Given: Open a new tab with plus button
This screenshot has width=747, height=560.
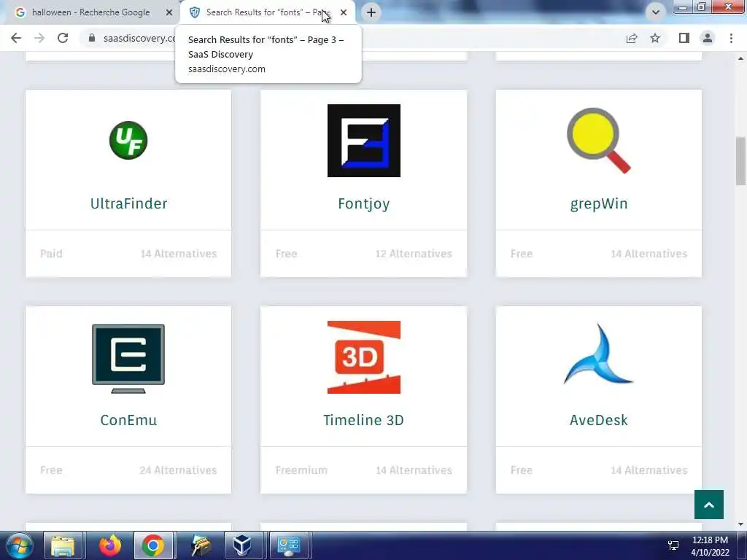Looking at the screenshot, I should tap(371, 12).
